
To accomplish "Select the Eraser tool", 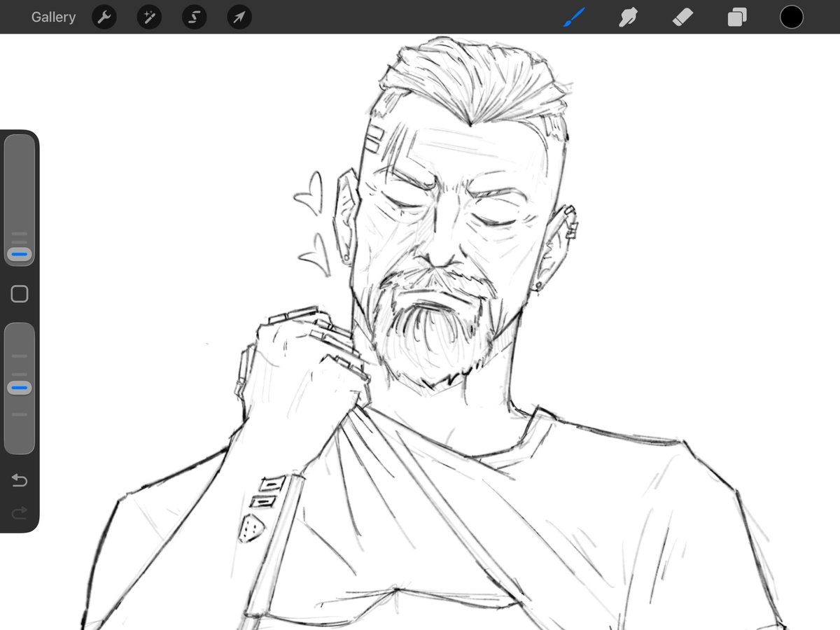I will (x=682, y=17).
